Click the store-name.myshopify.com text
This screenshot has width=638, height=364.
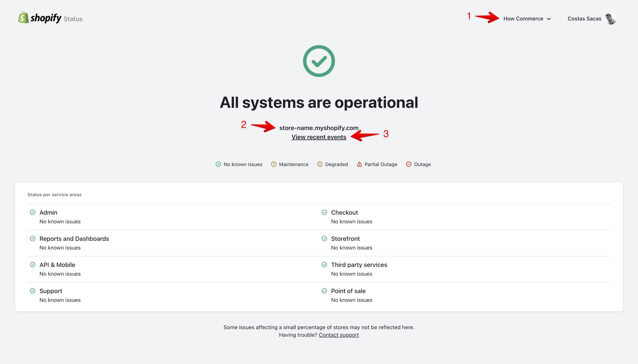click(x=319, y=128)
